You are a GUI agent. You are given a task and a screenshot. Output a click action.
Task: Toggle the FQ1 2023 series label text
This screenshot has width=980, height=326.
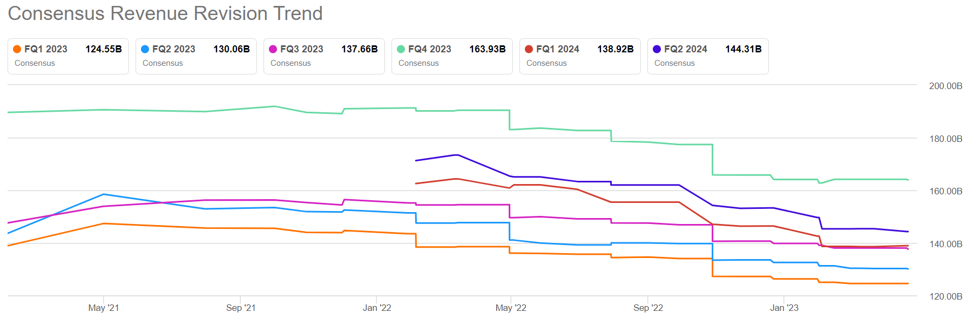click(46, 49)
